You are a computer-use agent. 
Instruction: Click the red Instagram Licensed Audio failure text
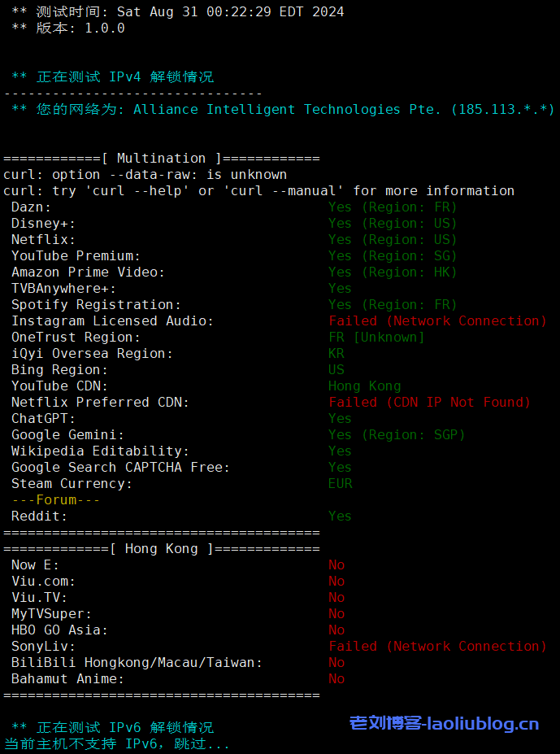click(x=437, y=320)
